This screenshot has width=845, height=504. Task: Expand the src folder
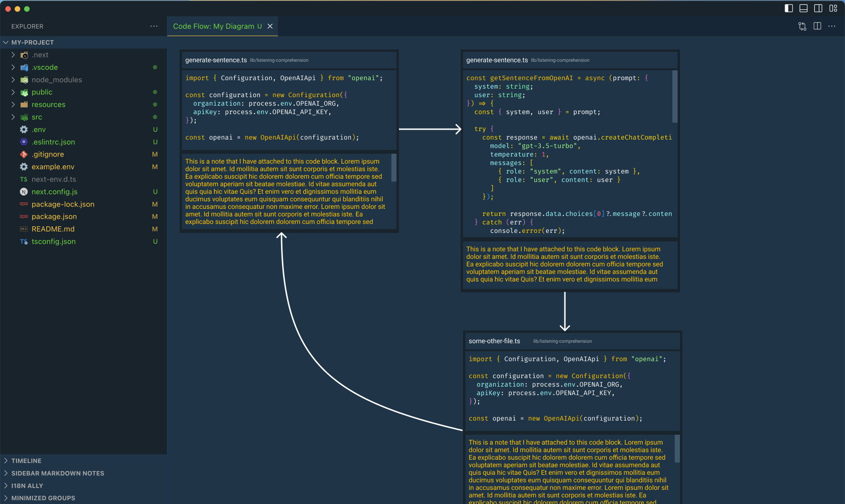[37, 117]
